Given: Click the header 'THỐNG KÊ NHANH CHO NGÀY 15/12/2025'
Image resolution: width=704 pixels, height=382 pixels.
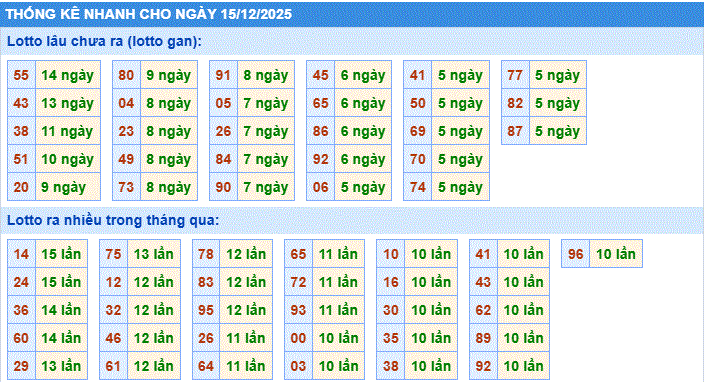Looking at the screenshot, I should pyautogui.click(x=149, y=14).
